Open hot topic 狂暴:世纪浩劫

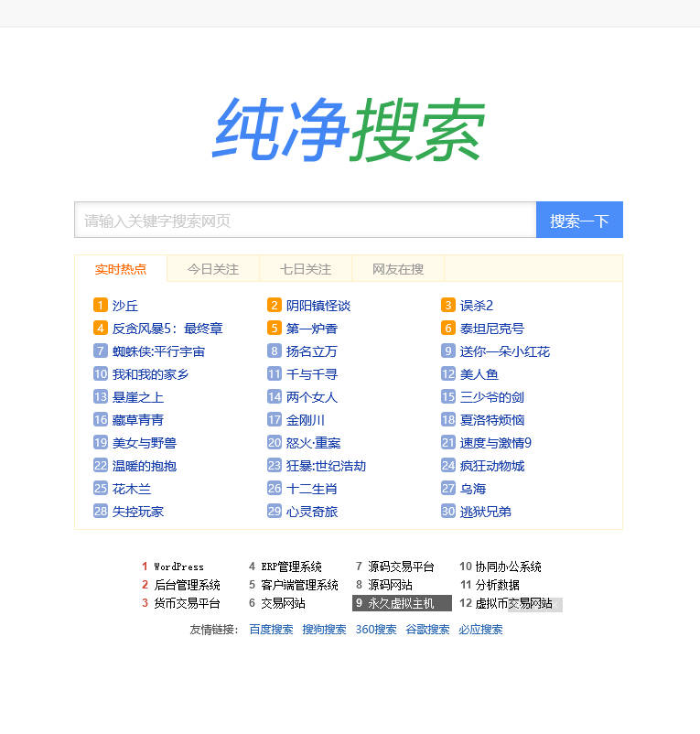click(x=326, y=466)
